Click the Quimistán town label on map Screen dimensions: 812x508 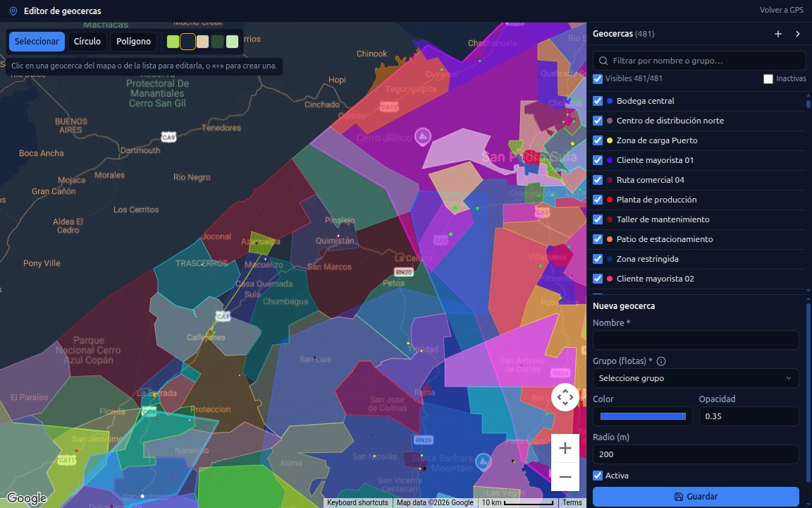335,241
